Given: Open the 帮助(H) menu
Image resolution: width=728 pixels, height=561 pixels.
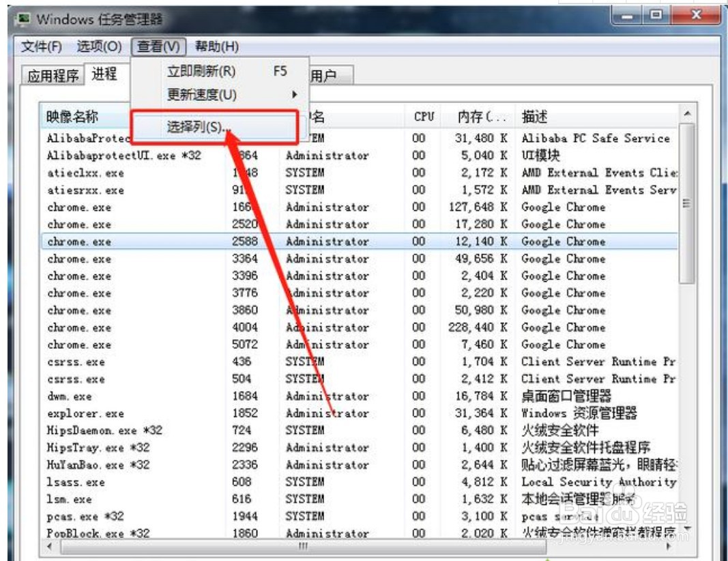Looking at the screenshot, I should point(217,46).
